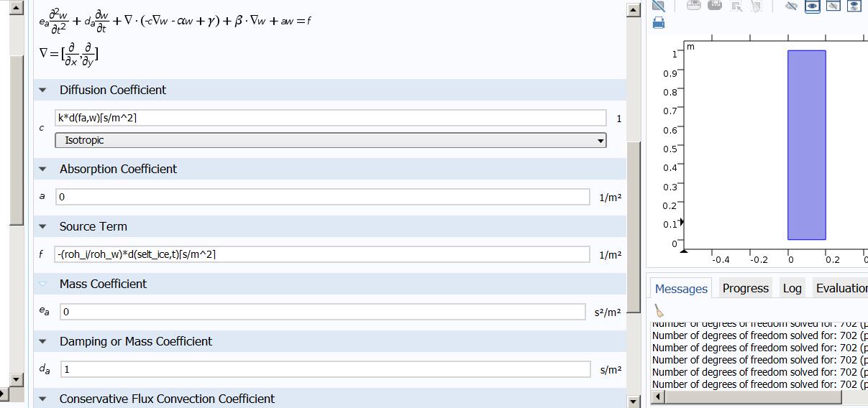Expand the Mass Coefficient section arrow

[x=42, y=284]
